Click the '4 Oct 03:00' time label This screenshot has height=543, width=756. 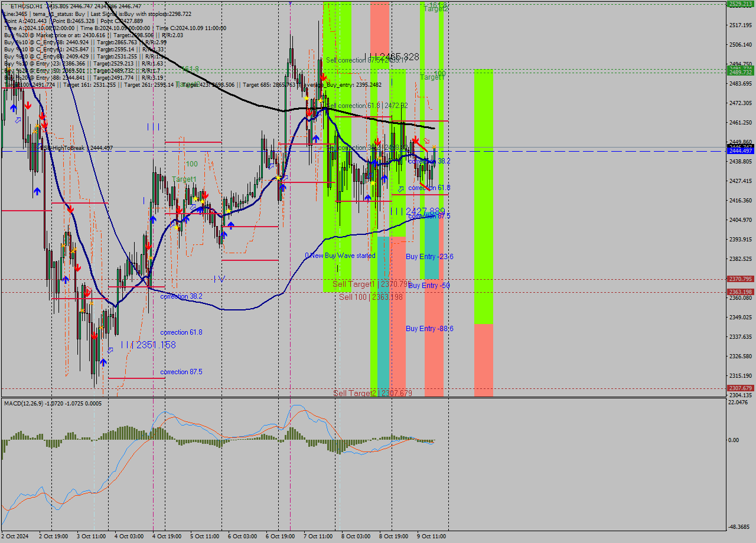tap(129, 537)
